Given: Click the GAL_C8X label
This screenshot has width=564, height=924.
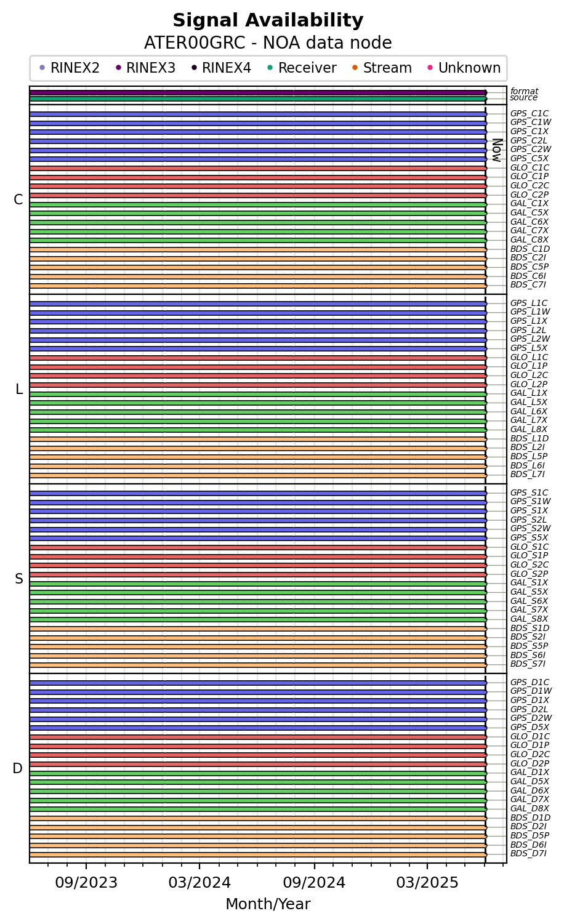Looking at the screenshot, I should point(530,239).
